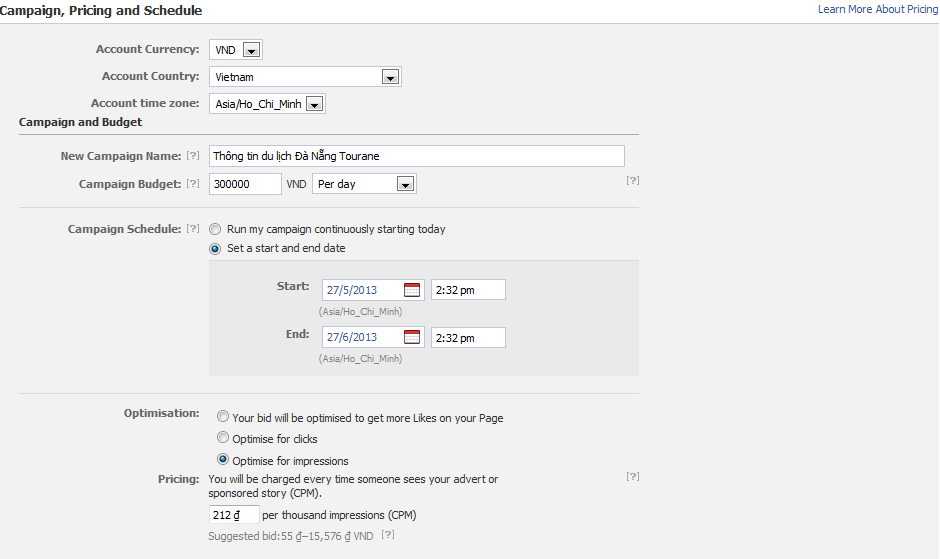Image resolution: width=940 pixels, height=559 pixels.
Task: Click the help icon right of the budget period row
Action: [632, 181]
